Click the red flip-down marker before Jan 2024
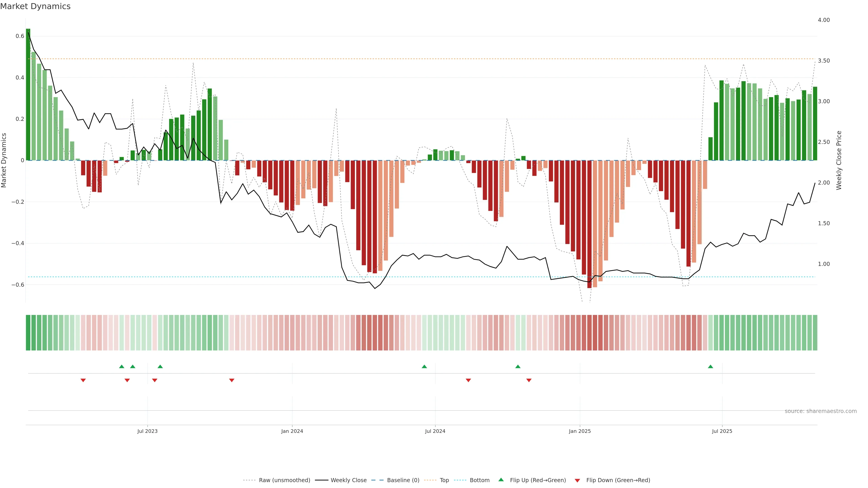This screenshot has width=868, height=488. (x=232, y=380)
